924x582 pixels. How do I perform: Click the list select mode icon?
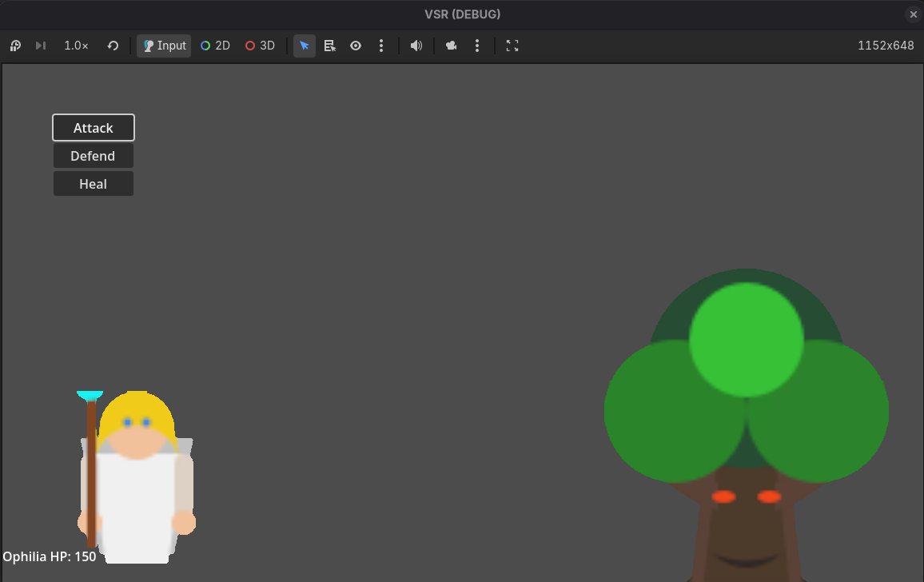pyautogui.click(x=330, y=46)
